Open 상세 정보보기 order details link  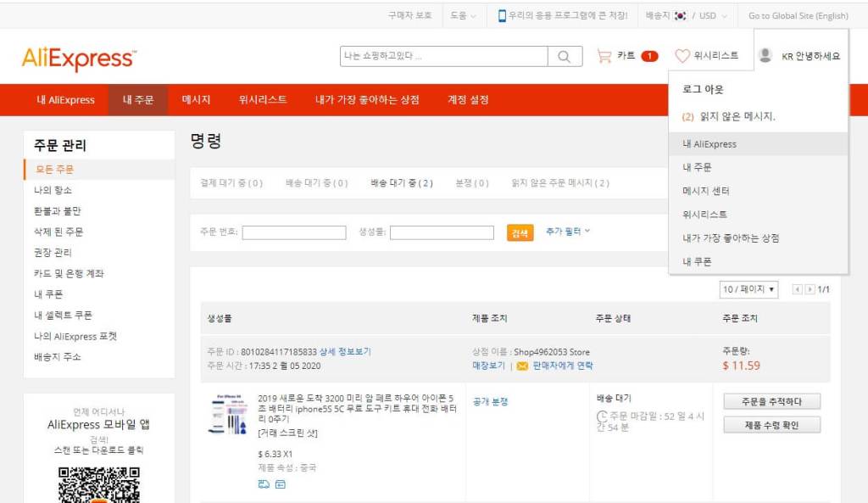pyautogui.click(x=345, y=352)
